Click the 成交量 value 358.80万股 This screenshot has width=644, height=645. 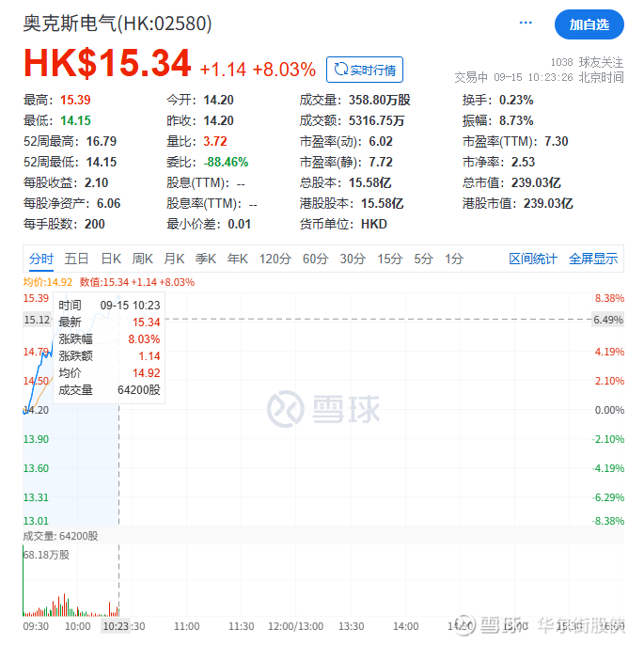tap(380, 100)
